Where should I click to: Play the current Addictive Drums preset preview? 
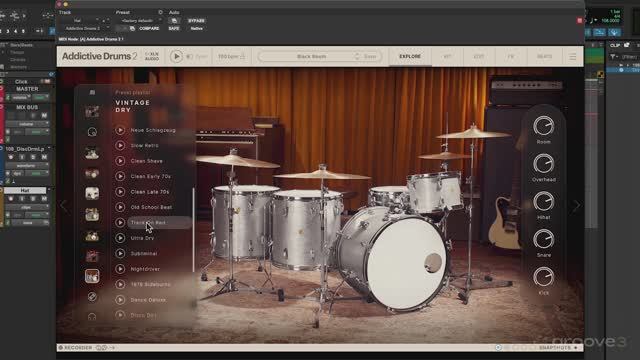(176, 56)
